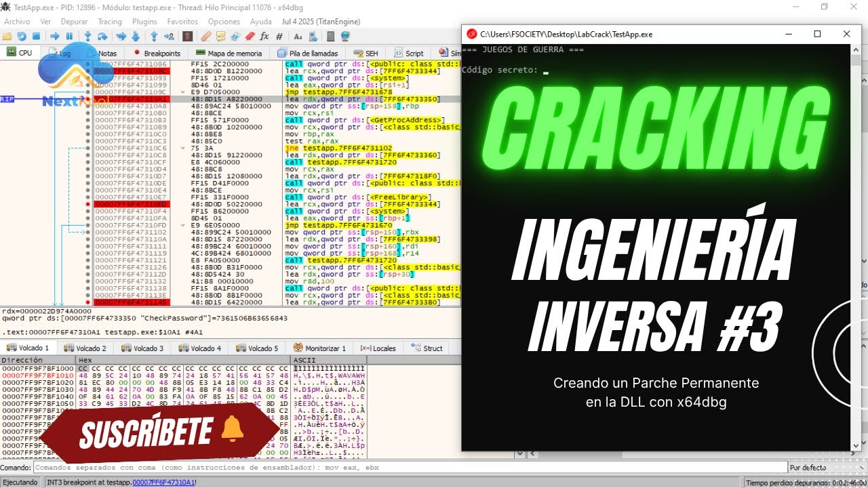
Task: Open the String references Az icon
Action: (x=298, y=36)
